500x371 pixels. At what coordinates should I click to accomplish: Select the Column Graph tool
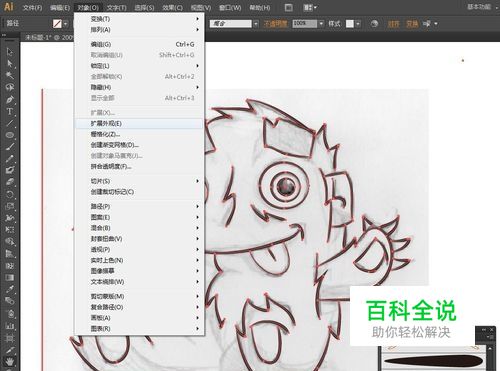click(x=9, y=325)
